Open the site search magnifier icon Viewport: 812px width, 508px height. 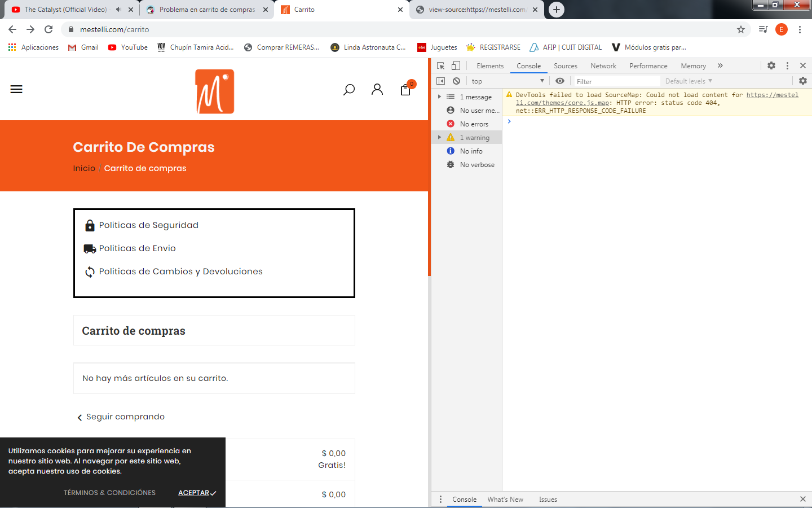pos(349,89)
